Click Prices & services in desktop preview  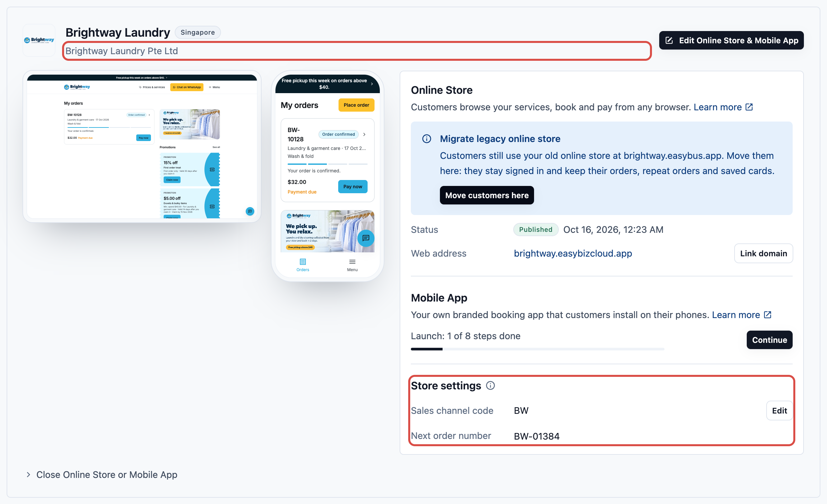[x=152, y=87]
